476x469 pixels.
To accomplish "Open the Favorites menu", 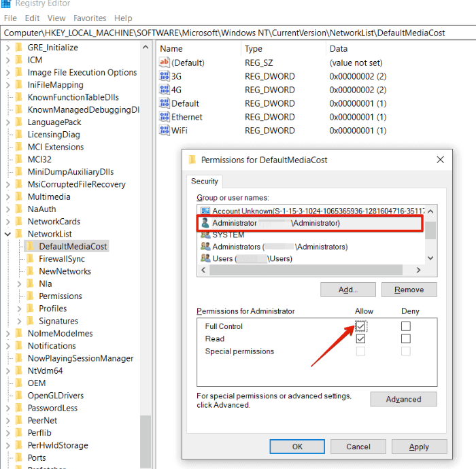I will 90,18.
